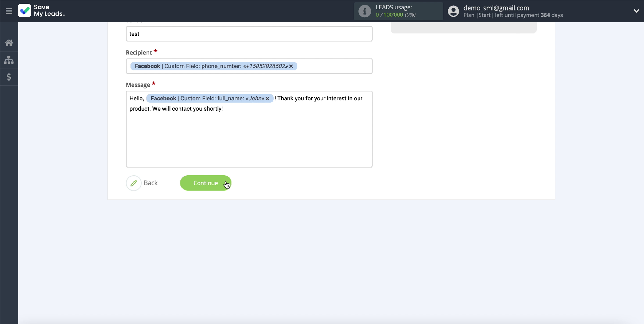Go to the Home sidebar icon
This screenshot has width=644, height=324.
coord(9,43)
